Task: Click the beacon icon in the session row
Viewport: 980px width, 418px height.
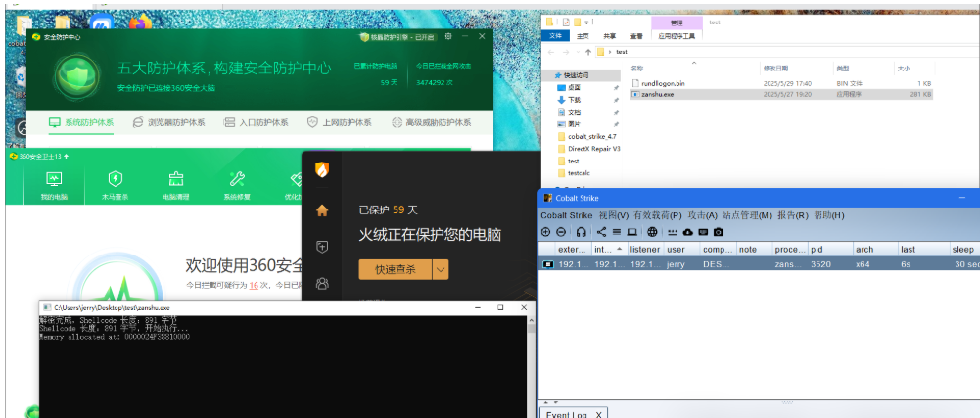Action: [x=548, y=264]
